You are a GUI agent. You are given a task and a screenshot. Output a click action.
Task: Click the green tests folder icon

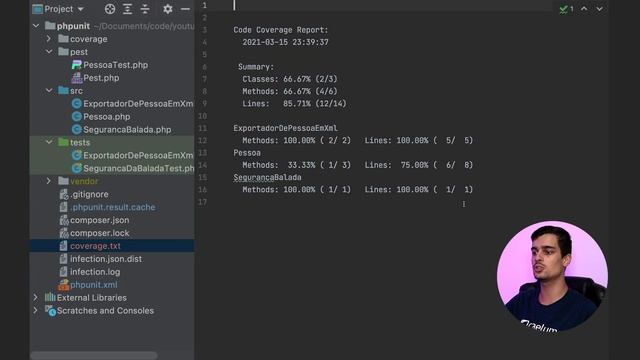(63, 142)
